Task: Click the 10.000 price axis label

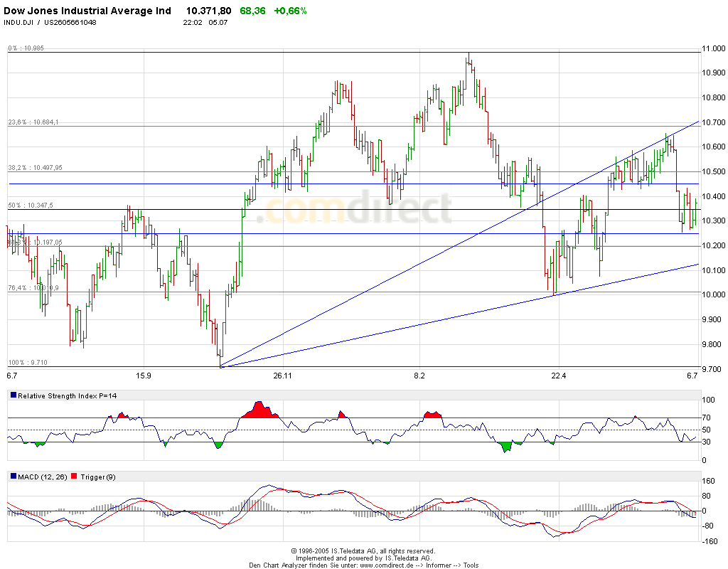Action: point(713,295)
